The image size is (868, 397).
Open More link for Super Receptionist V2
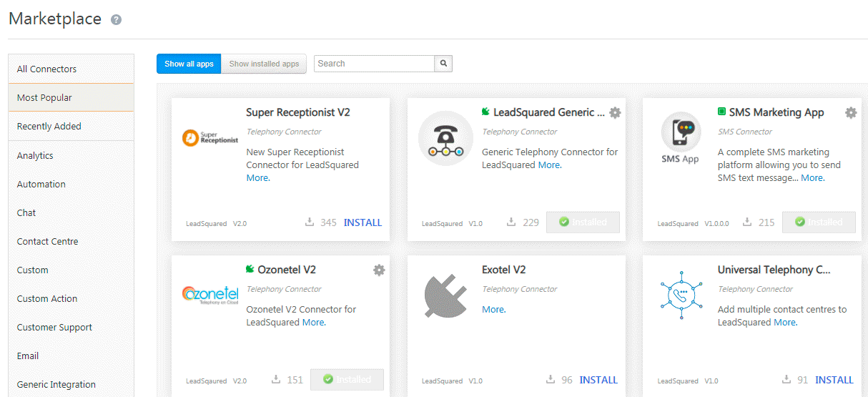[258, 178]
